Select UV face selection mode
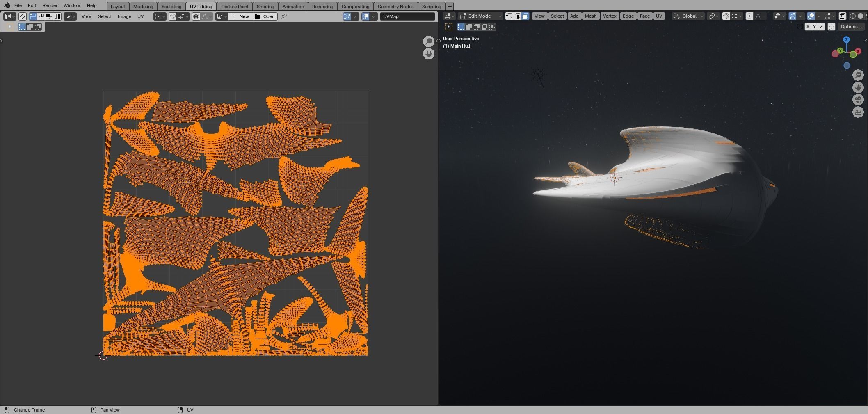This screenshot has height=414, width=868. point(49,16)
